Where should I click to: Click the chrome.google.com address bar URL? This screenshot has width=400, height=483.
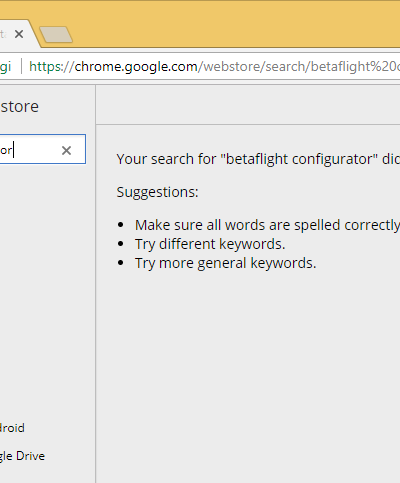pos(214,66)
